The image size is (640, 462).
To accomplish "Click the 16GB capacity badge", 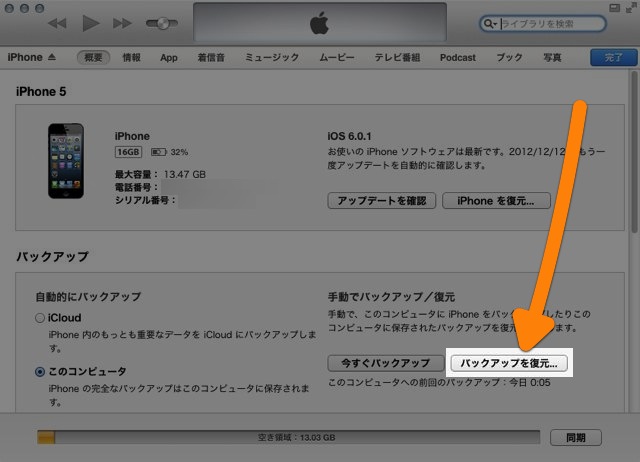I will click(x=128, y=152).
